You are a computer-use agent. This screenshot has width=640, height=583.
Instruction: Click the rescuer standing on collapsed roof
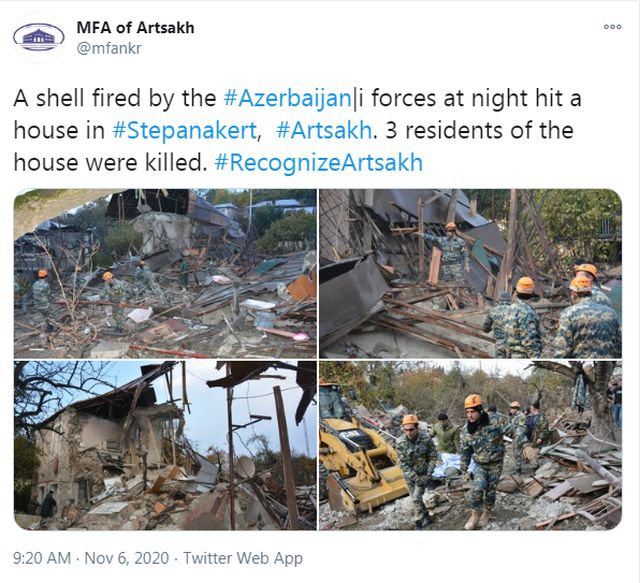coord(452,253)
